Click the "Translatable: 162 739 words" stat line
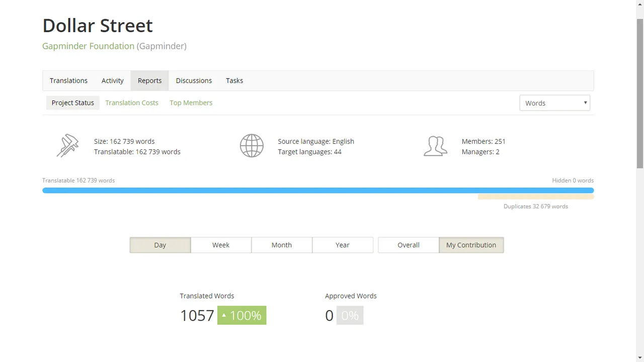 [x=137, y=152]
